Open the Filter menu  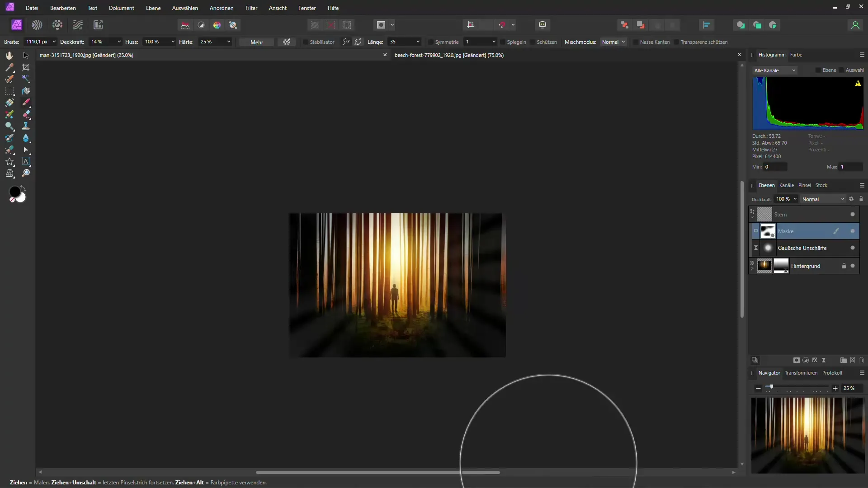click(251, 8)
